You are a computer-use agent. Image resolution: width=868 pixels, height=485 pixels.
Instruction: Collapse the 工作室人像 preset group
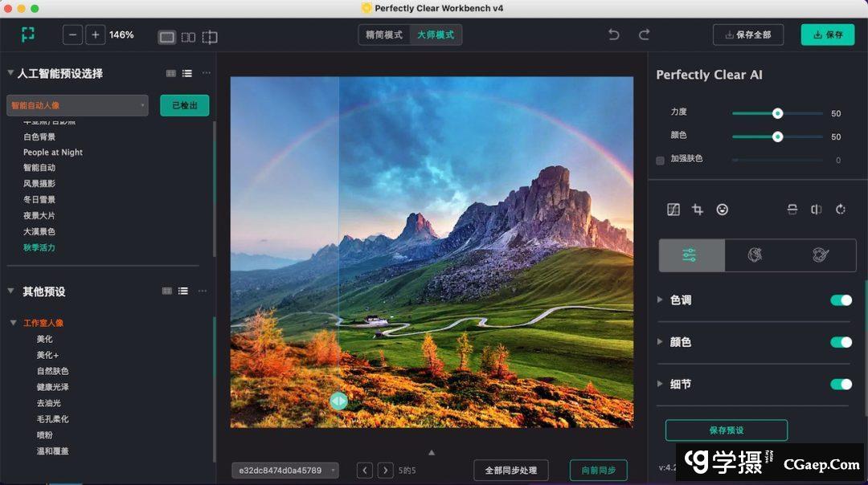[14, 323]
